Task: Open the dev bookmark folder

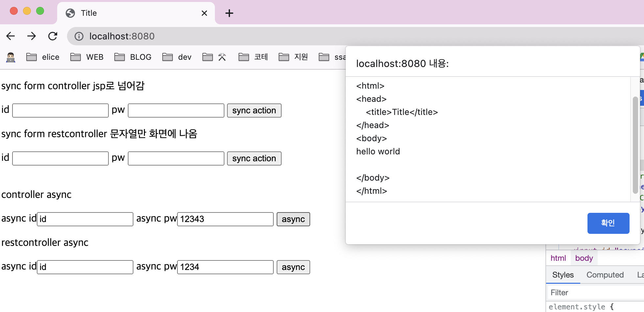Action: point(177,57)
